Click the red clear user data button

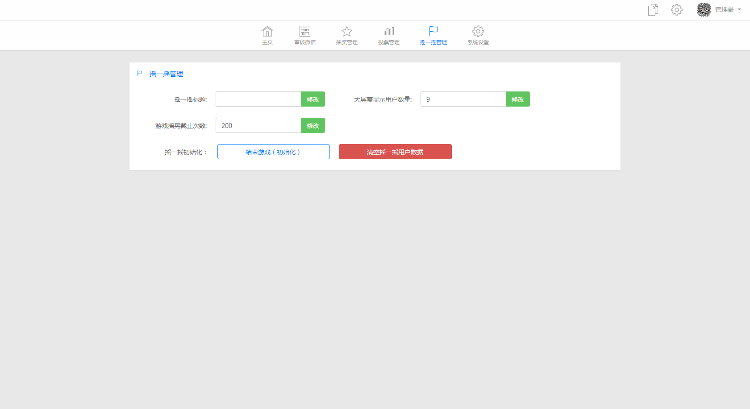pyautogui.click(x=395, y=152)
